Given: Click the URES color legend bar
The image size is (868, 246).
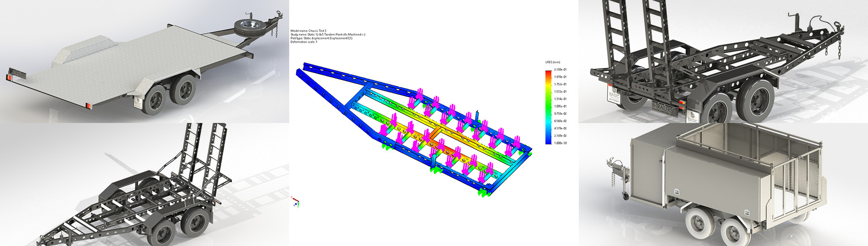Looking at the screenshot, I should coord(548,107).
